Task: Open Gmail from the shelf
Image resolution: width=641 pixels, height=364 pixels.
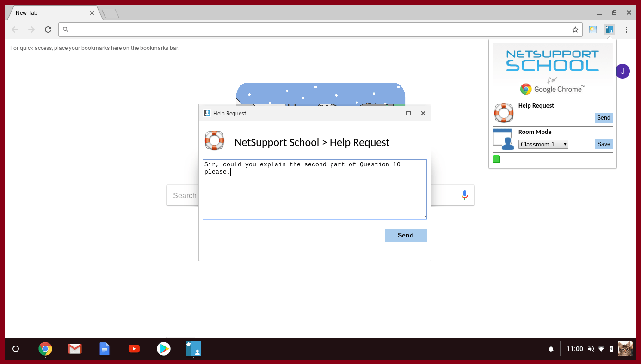Action: point(75,349)
